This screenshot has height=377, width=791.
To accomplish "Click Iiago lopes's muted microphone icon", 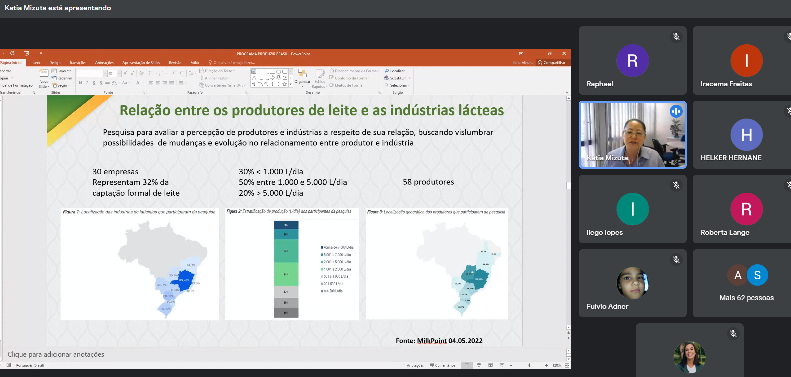I will pyautogui.click(x=676, y=185).
